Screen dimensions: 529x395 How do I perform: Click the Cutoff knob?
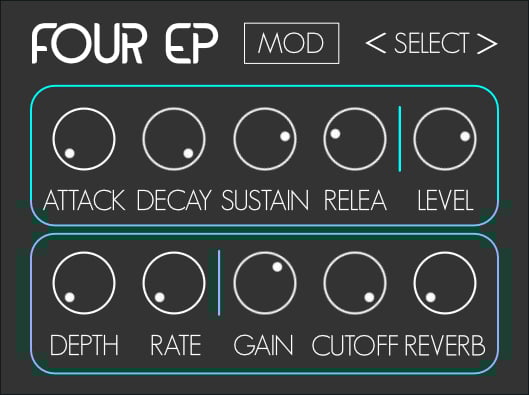[355, 283]
